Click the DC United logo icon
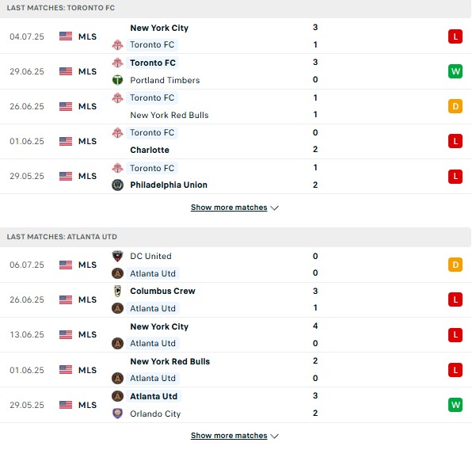The image size is (476, 450). point(117,256)
